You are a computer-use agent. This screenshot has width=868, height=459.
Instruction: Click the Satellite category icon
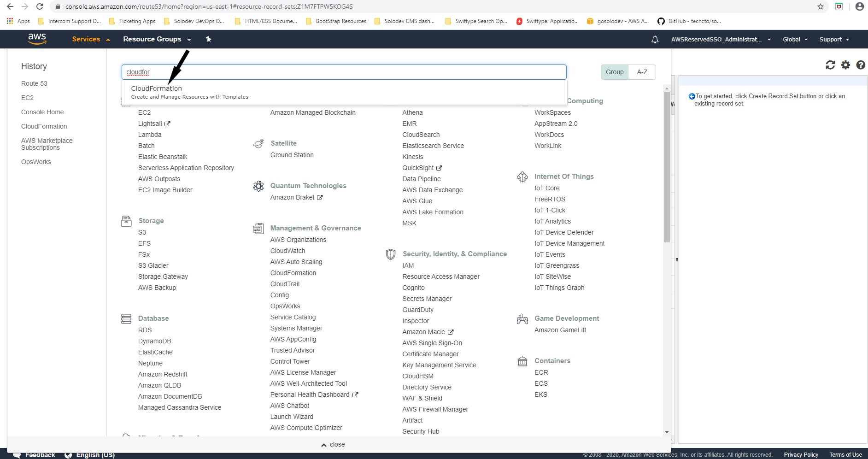[x=258, y=144]
